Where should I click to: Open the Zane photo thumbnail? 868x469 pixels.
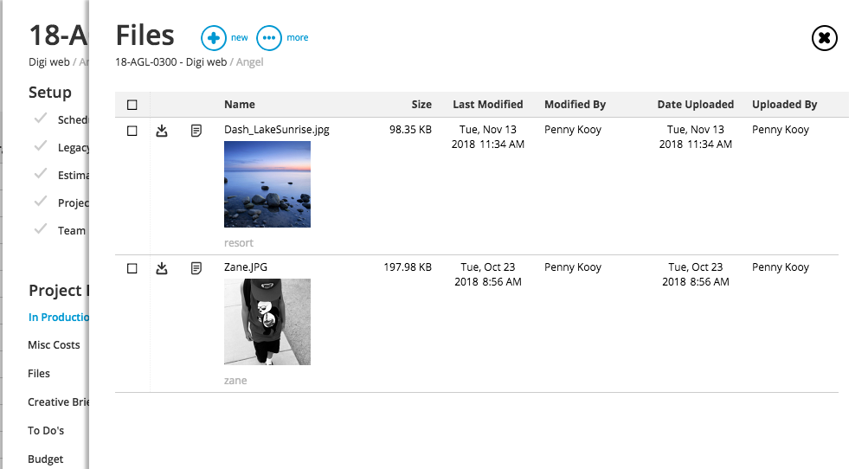(267, 321)
